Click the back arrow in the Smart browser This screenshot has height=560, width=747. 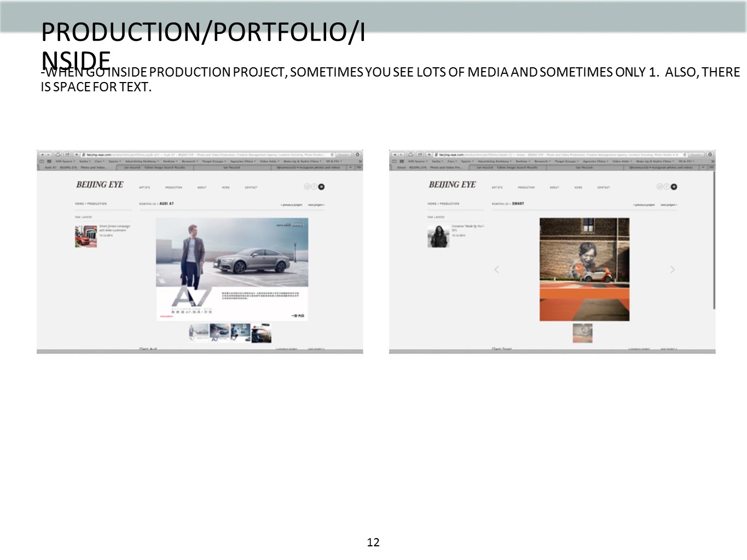395,155
